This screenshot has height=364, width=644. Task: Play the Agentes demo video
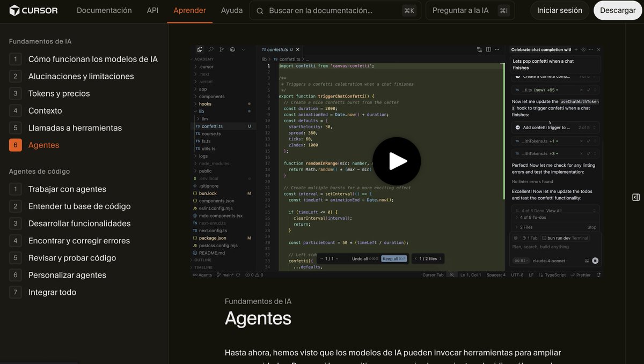click(397, 161)
